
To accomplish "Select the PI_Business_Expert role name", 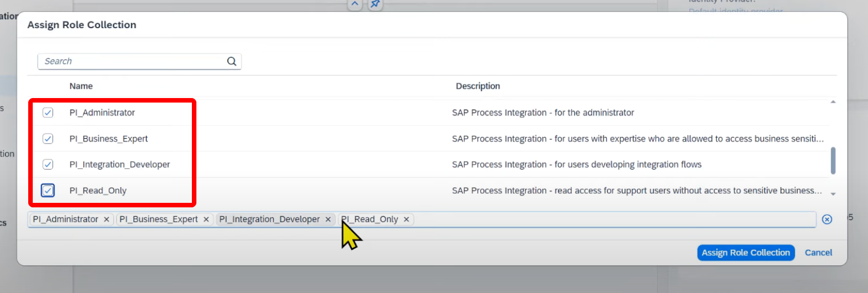I will (109, 139).
